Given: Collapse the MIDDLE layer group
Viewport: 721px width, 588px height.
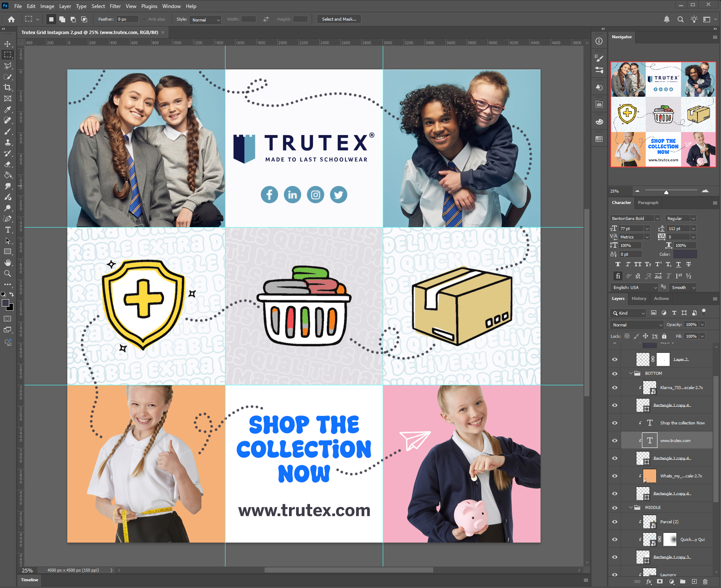Looking at the screenshot, I should tap(631, 507).
